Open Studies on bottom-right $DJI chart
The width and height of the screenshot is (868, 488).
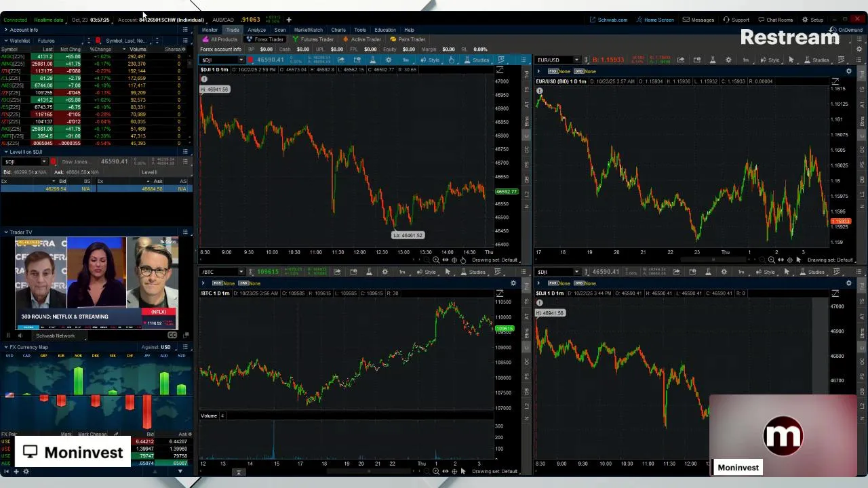tap(812, 272)
